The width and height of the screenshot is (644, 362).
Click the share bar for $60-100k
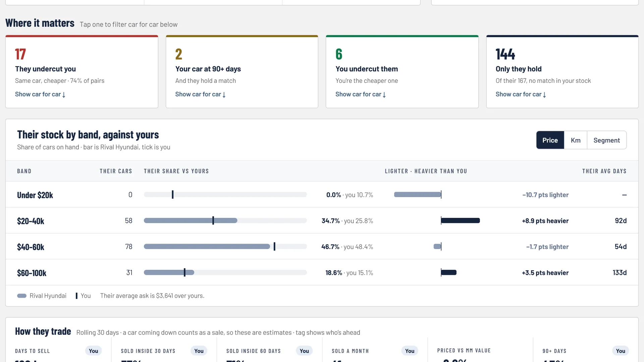pyautogui.click(x=225, y=273)
